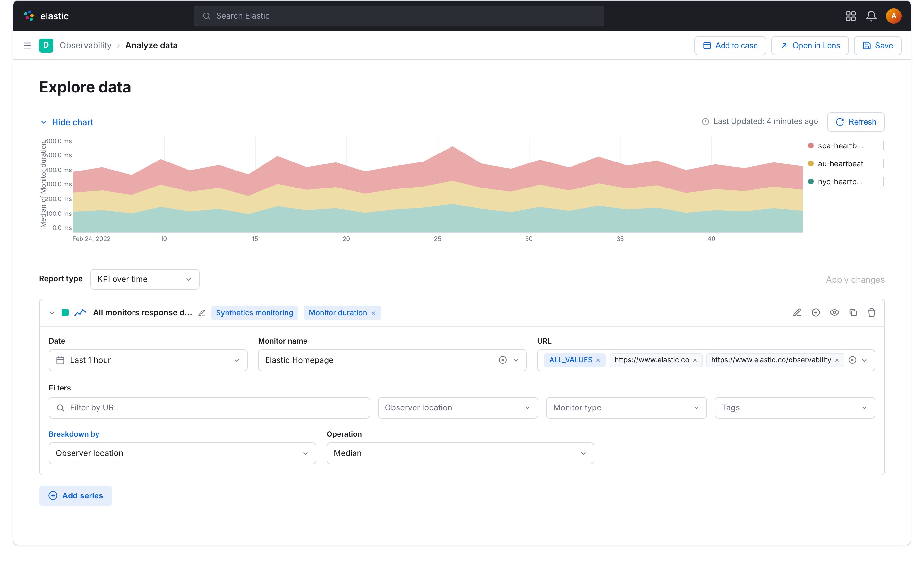The height and width of the screenshot is (578, 924).
Task: Toggle spa-heartb... legend series
Action: point(835,146)
